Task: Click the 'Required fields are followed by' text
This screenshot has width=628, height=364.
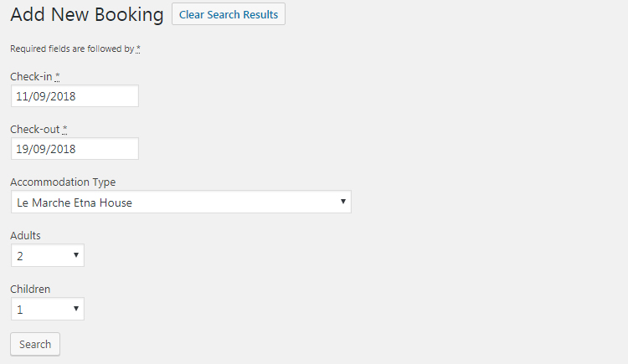Action: pos(71,49)
